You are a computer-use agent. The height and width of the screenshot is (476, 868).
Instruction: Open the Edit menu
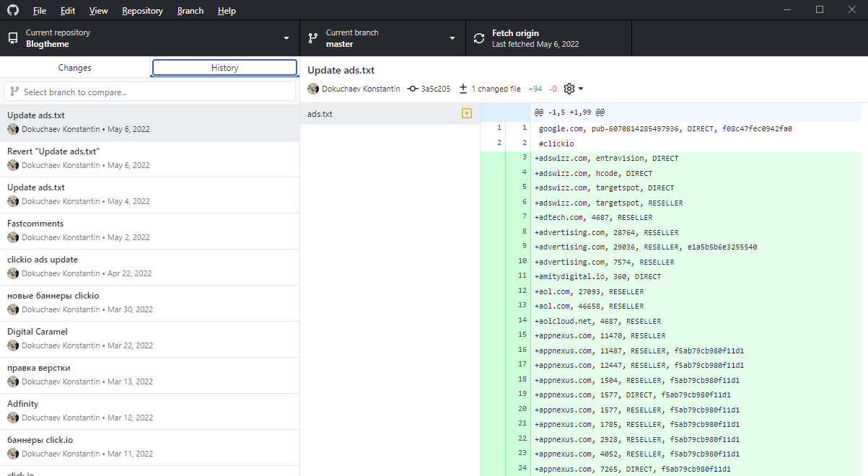68,11
